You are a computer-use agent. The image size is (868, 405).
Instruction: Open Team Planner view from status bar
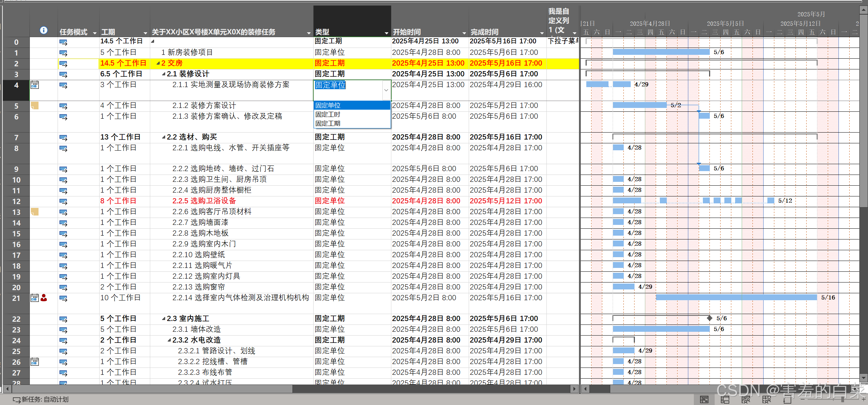[746, 400]
